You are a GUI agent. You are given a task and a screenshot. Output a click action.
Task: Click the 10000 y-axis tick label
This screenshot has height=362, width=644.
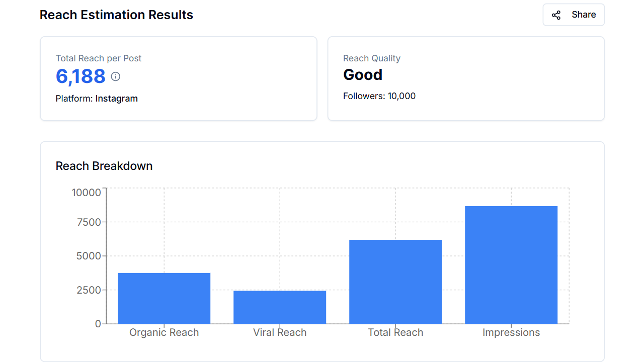click(x=87, y=193)
